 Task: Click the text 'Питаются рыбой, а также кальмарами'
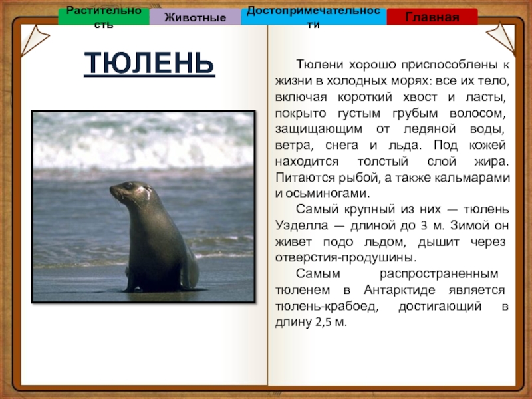pos(392,177)
